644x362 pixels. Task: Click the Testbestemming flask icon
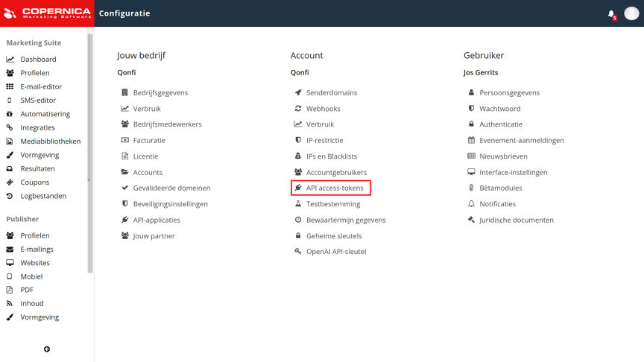tap(298, 203)
